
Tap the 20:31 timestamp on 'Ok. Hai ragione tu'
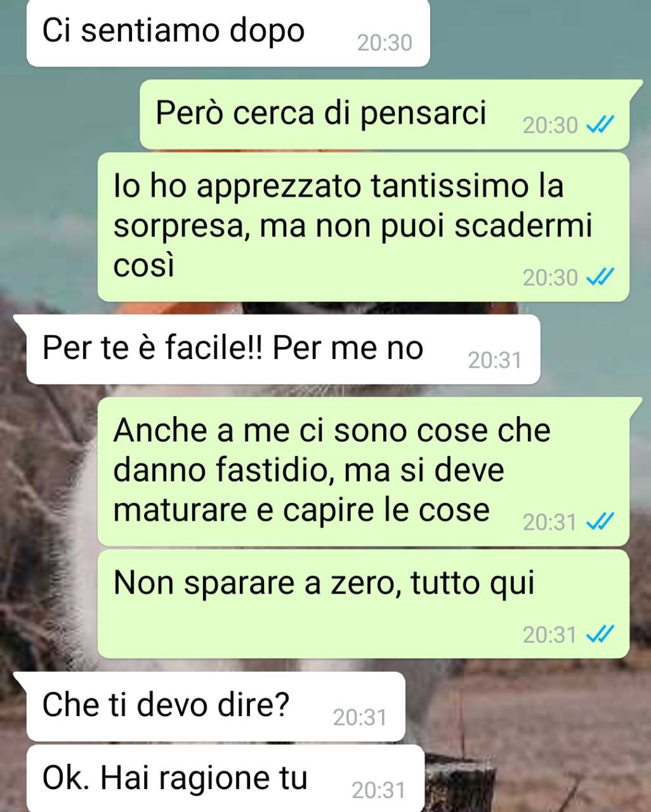tap(378, 790)
